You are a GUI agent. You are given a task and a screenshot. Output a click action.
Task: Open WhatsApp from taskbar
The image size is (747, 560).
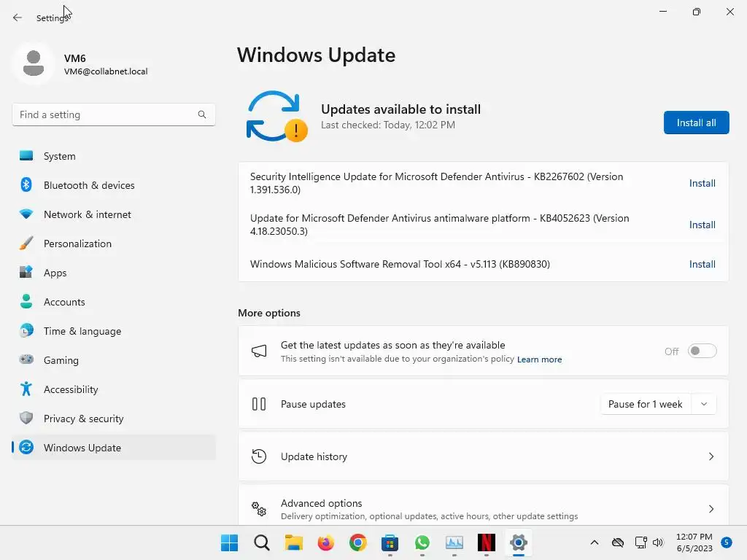[422, 542]
